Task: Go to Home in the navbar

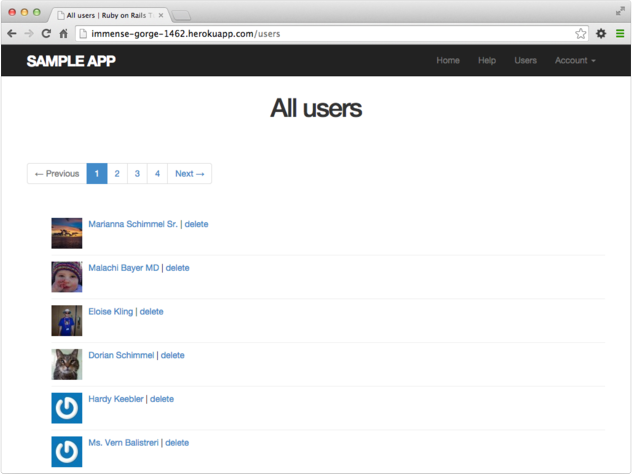Action: coord(448,60)
